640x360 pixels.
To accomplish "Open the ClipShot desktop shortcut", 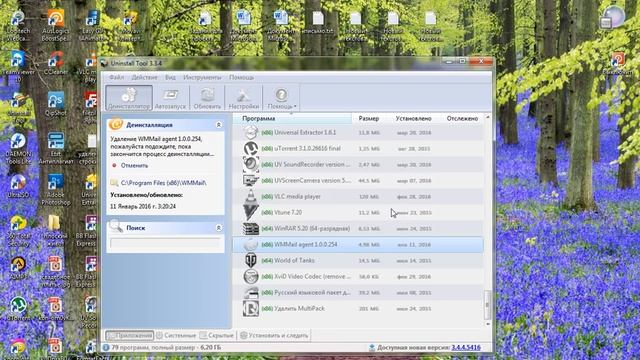I will 56,104.
